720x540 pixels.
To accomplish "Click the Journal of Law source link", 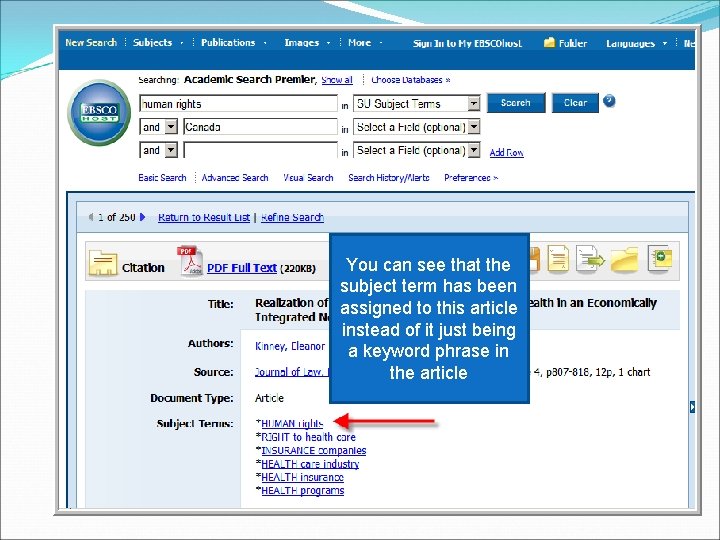I will [x=292, y=372].
